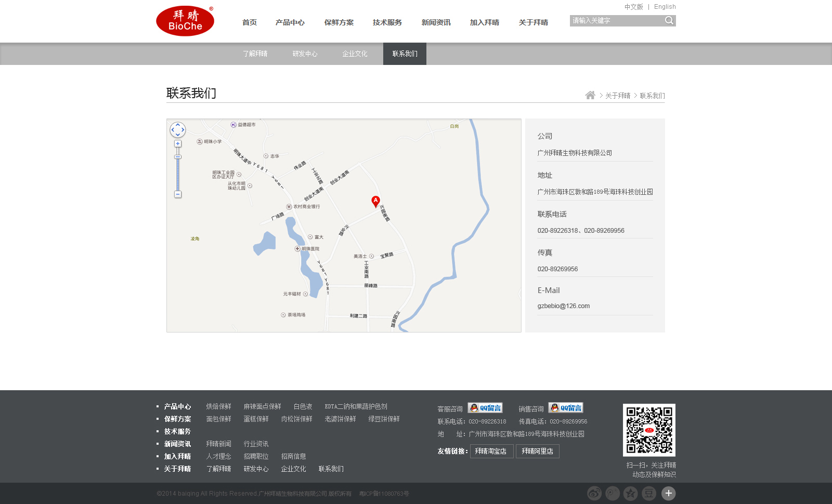Viewport: 832px width, 504px height.
Task: Click the search magnifier icon
Action: [669, 21]
